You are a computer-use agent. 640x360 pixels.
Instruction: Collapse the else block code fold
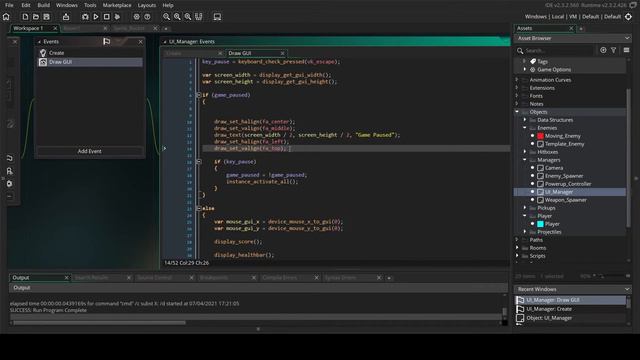[199, 208]
